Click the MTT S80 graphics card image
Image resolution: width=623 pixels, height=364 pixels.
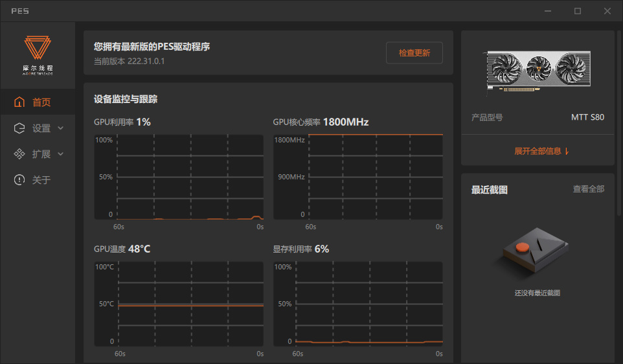pos(538,71)
